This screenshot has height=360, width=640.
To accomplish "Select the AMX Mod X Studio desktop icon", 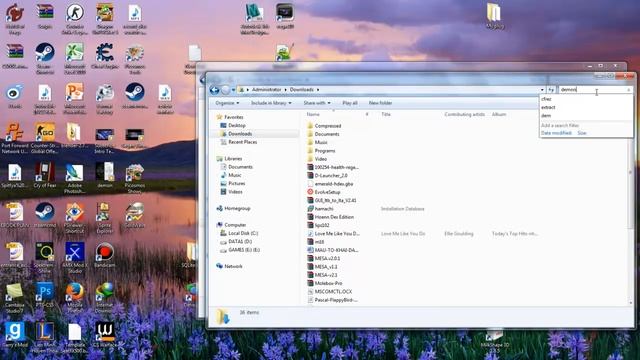I will [x=74, y=257].
